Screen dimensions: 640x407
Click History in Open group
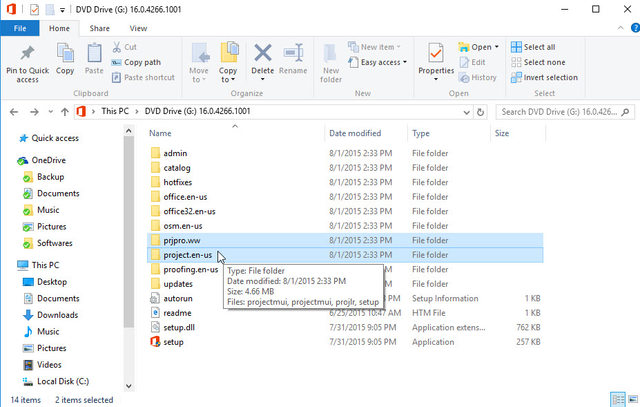click(478, 77)
